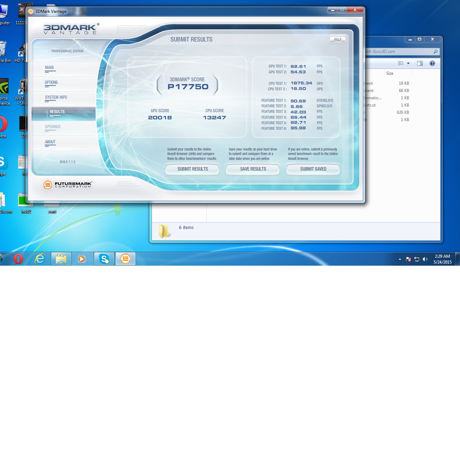Screen dimensions: 460x476
Task: Click Feature Test 5 value 92.71
Action: [x=298, y=122]
